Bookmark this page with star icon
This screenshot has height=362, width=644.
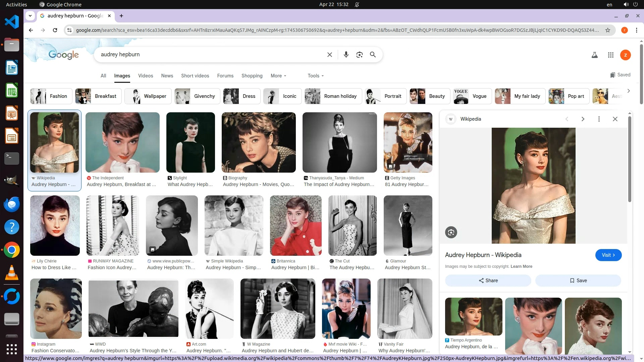point(607,30)
